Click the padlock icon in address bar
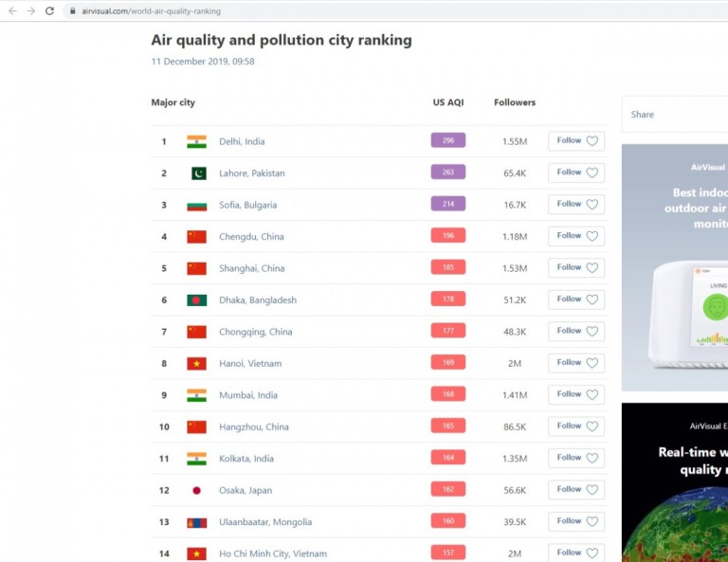Viewport: 728px width, 562px height. (72, 11)
